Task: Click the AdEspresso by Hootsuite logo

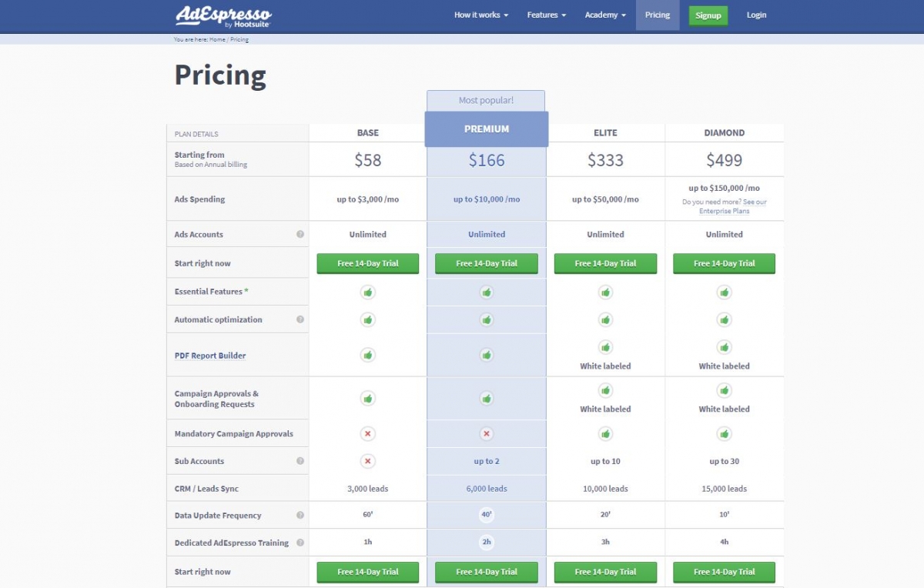Action: point(223,15)
